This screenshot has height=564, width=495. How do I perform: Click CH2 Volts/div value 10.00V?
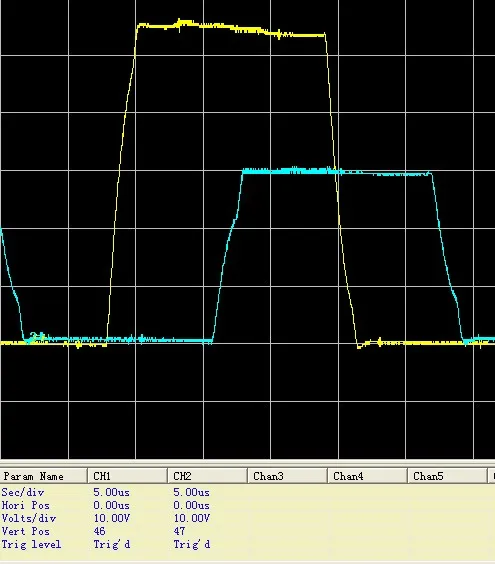(192, 518)
